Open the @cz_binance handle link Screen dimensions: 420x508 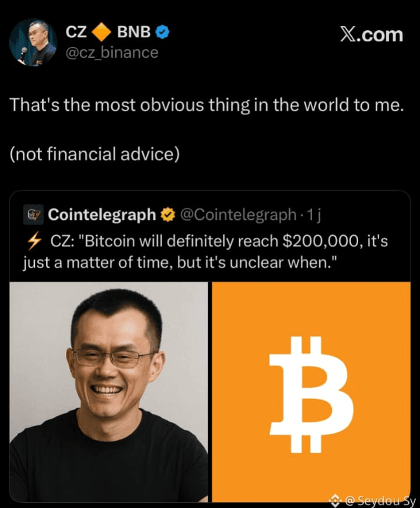point(112,52)
